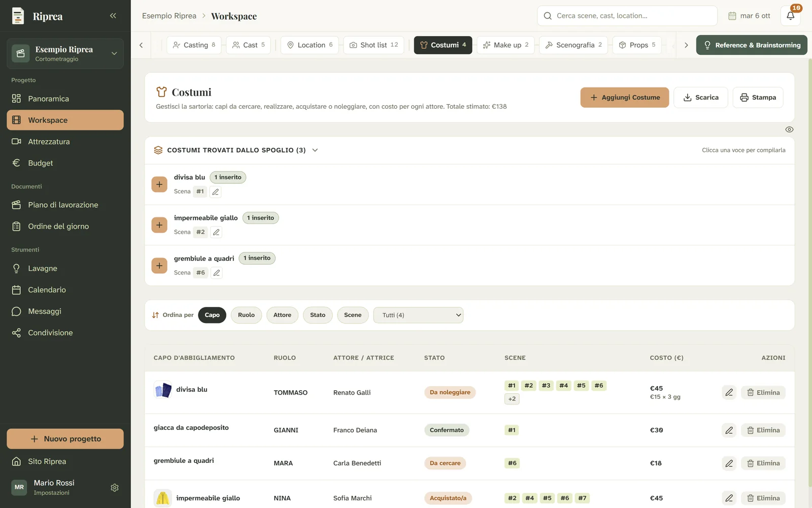This screenshot has height=508, width=812.
Task: Edit the giacca da capodeposito row
Action: pyautogui.click(x=729, y=430)
